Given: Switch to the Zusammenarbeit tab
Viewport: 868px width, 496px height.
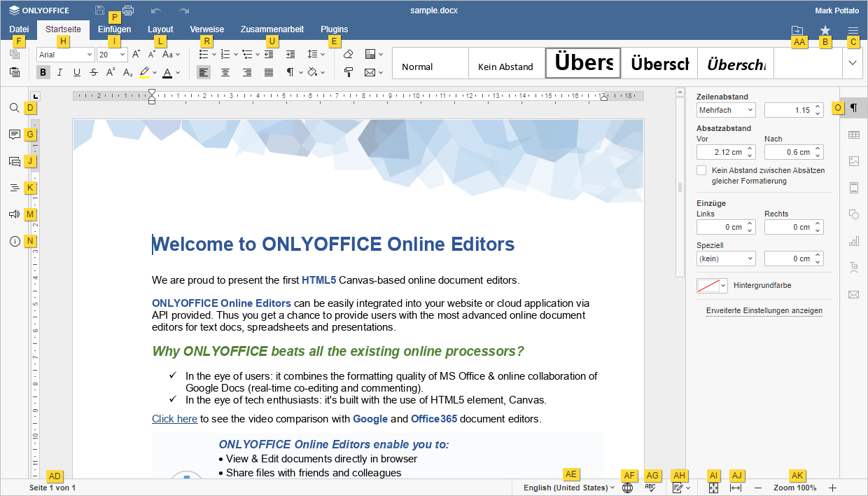Looking at the screenshot, I should click(272, 29).
